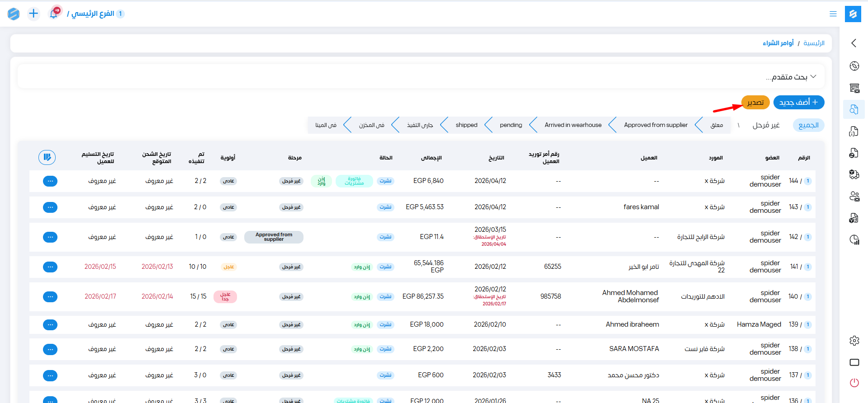This screenshot has height=403, width=868.
Task: Click the blue add new button
Action: tap(798, 103)
